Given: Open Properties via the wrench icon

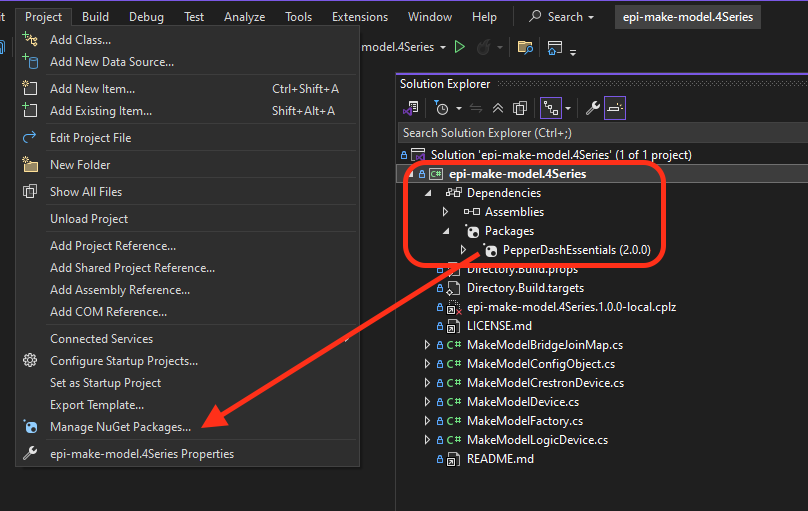Looking at the screenshot, I should pos(592,108).
